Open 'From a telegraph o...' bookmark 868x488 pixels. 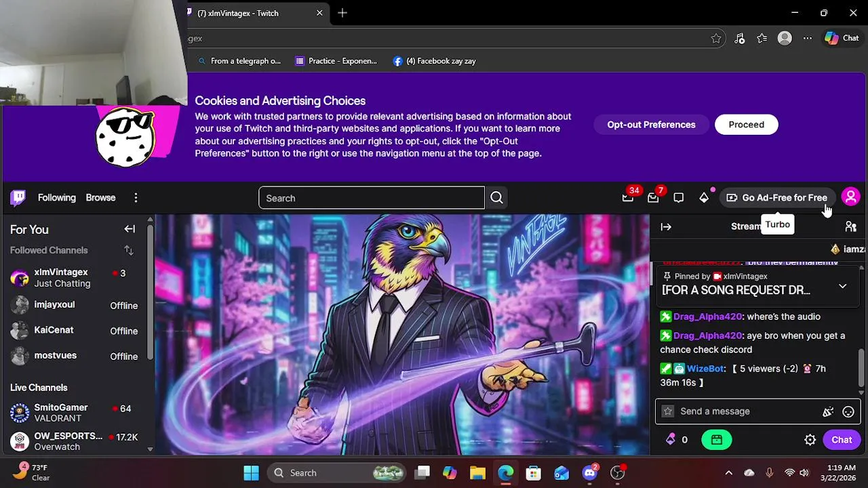coord(239,61)
